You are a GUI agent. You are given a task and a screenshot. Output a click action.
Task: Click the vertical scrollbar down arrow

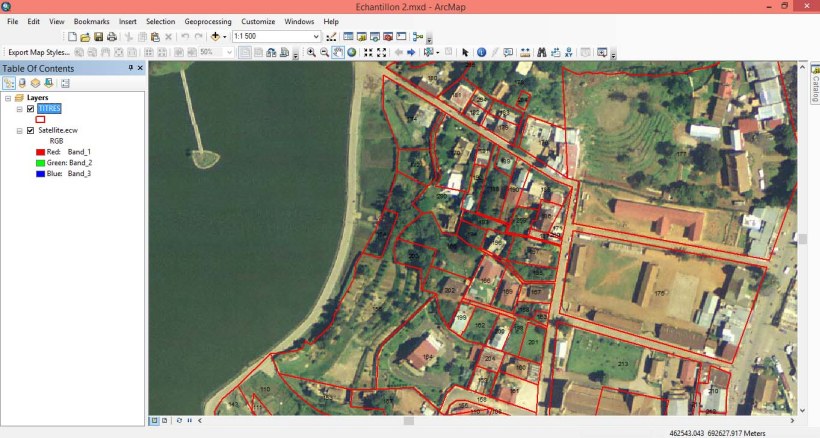pos(802,411)
